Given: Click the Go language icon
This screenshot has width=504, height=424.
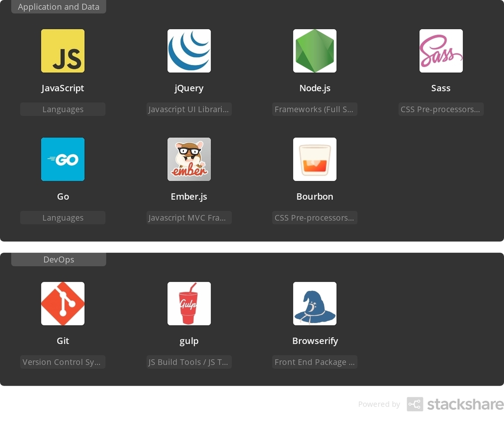Looking at the screenshot, I should tap(62, 159).
